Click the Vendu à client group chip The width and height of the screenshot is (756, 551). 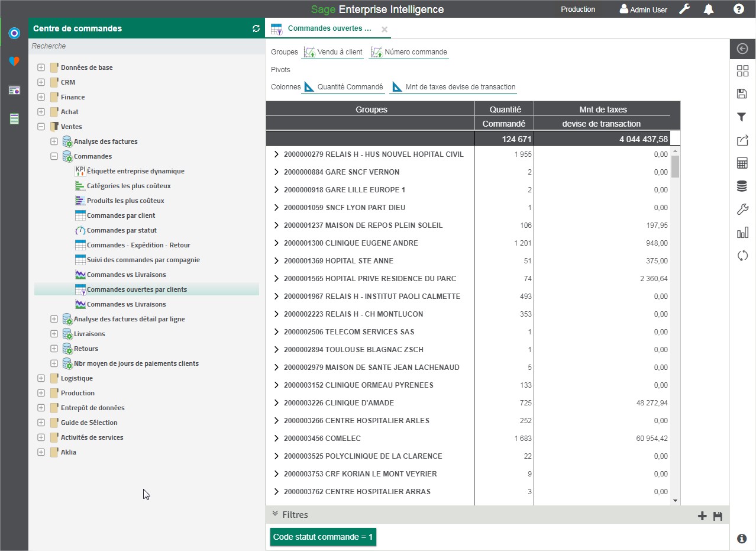[333, 52]
